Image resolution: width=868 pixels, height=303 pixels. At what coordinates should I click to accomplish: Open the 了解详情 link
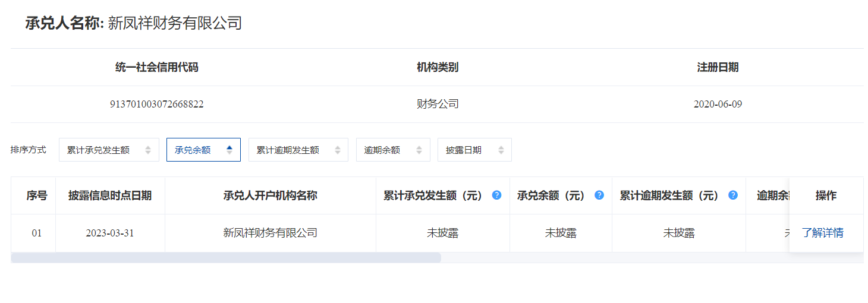pos(822,233)
